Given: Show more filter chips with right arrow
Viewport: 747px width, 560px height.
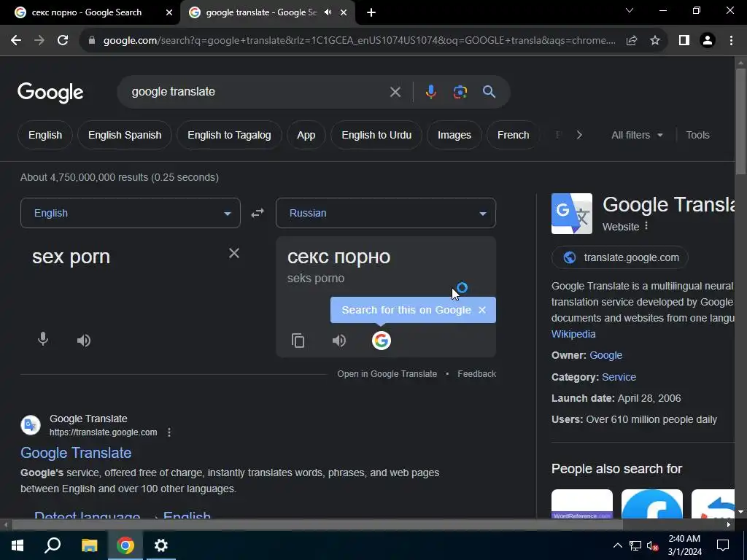Looking at the screenshot, I should coord(579,135).
